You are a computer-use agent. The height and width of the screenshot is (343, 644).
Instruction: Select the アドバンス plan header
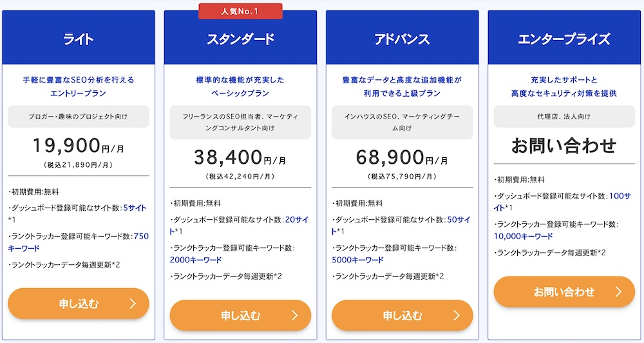click(402, 38)
